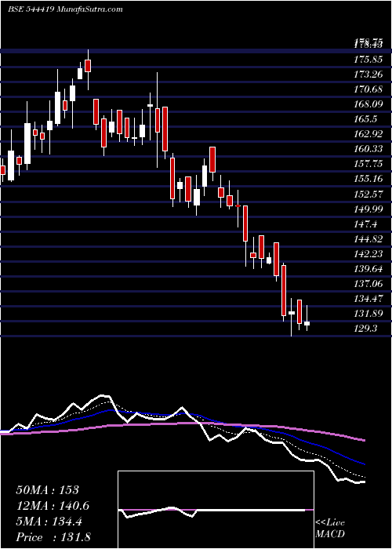392x549 pixels.
Task: Click the 173.26 price axis label
Action: [x=368, y=75]
